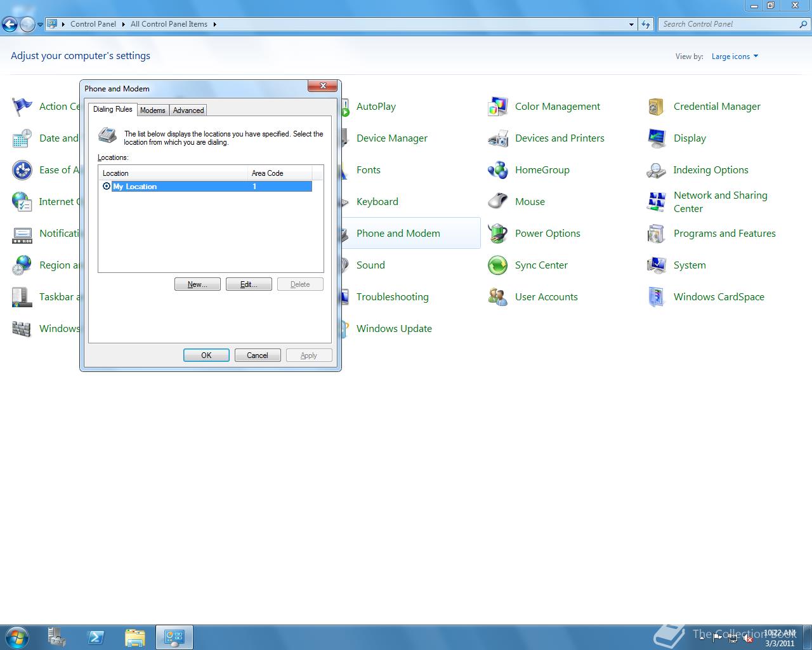This screenshot has width=812, height=650.
Task: Refresh the address bar view
Action: point(646,24)
